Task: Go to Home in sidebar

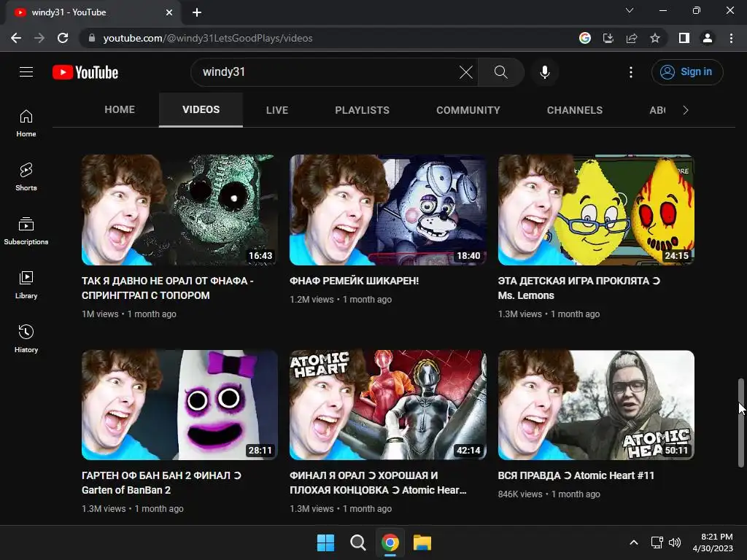Action: [26, 123]
